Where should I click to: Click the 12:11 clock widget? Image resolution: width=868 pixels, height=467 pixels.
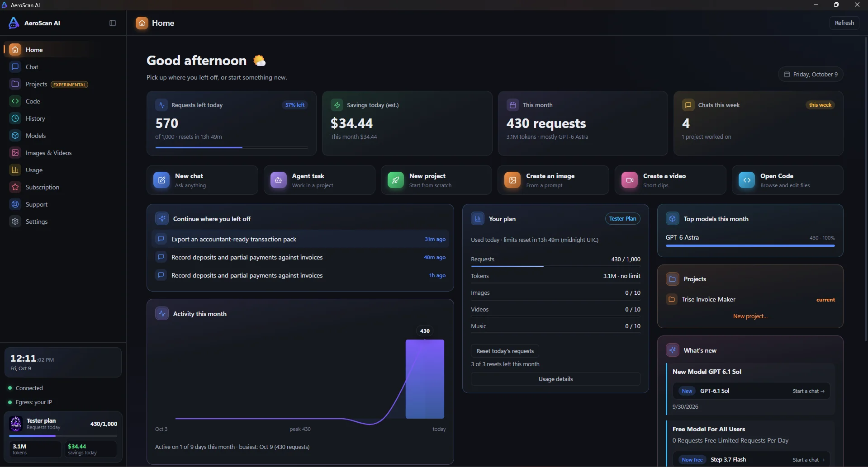coord(63,362)
